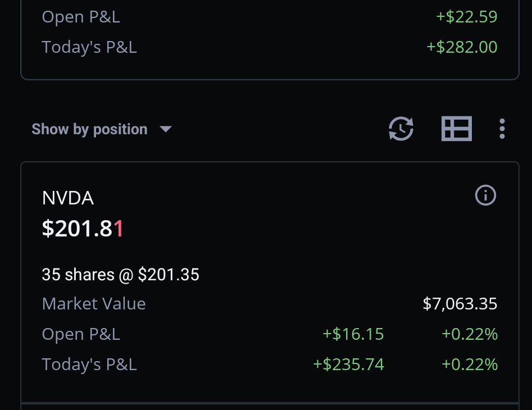Click NVDA Open P&L +0.22% percentage
Screen dimensions: 532x410
pos(470,334)
